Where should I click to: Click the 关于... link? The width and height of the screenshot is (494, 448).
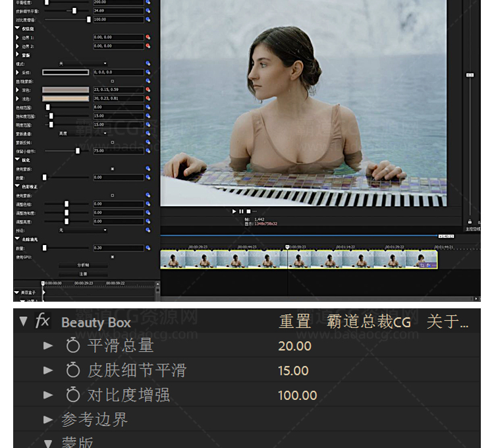pos(447,322)
